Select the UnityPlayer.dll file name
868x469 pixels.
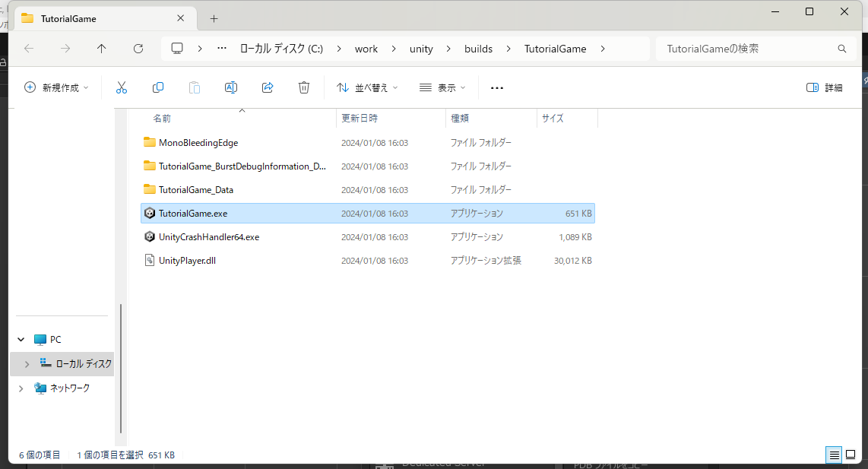tap(187, 261)
